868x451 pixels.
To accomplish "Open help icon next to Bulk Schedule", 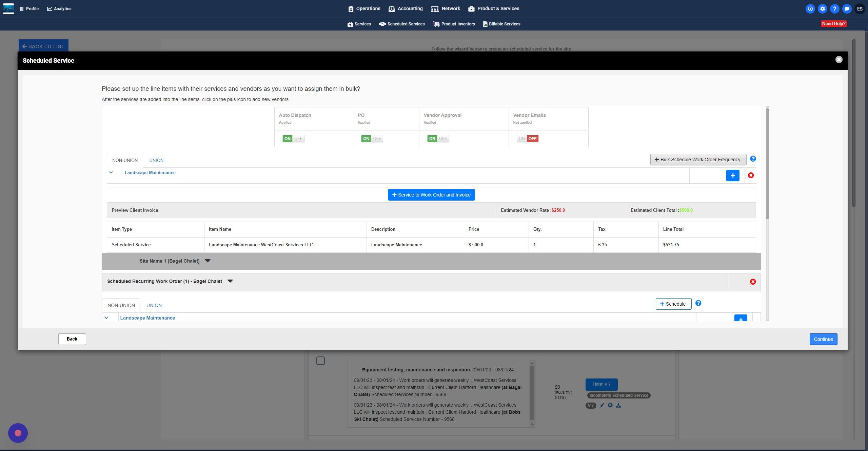I will [x=753, y=159].
